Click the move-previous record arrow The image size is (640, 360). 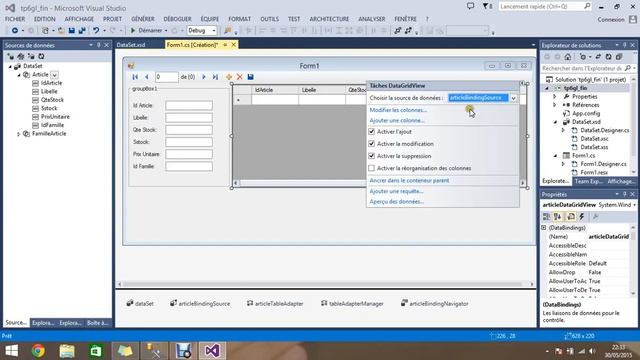[x=147, y=77]
